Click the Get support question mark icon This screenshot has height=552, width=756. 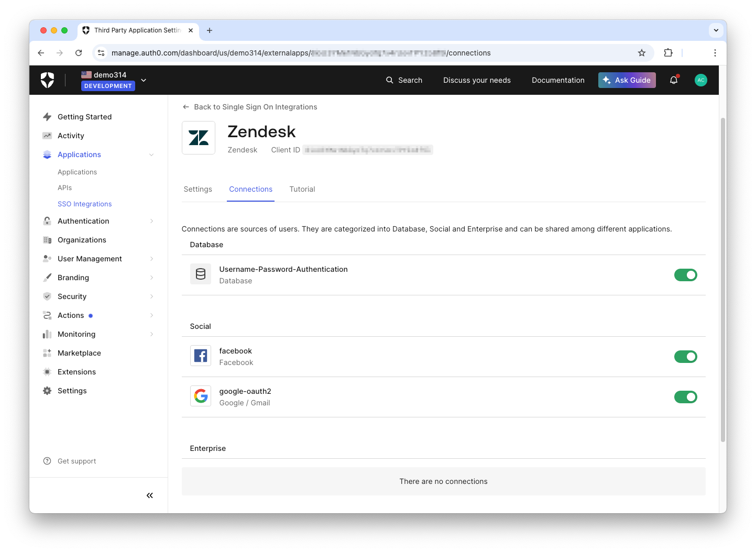47,461
